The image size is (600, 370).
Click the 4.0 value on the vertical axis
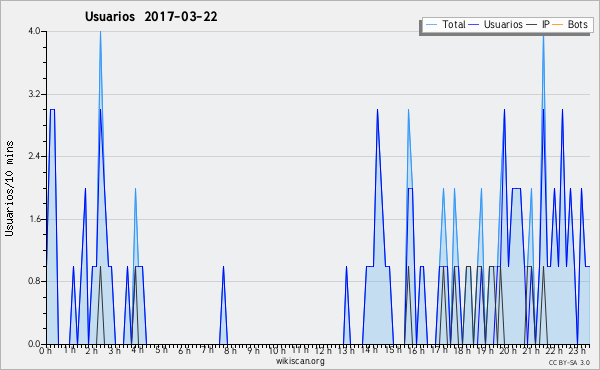pos(34,31)
